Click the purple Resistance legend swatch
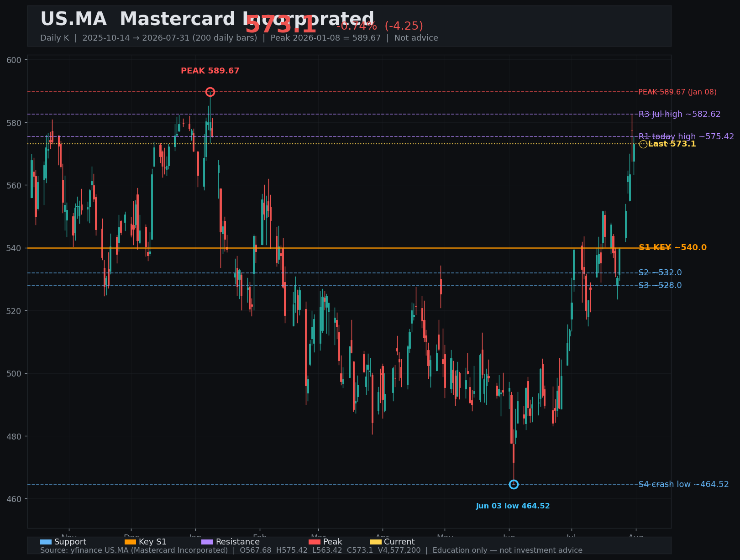The image size is (740, 560). 207,542
